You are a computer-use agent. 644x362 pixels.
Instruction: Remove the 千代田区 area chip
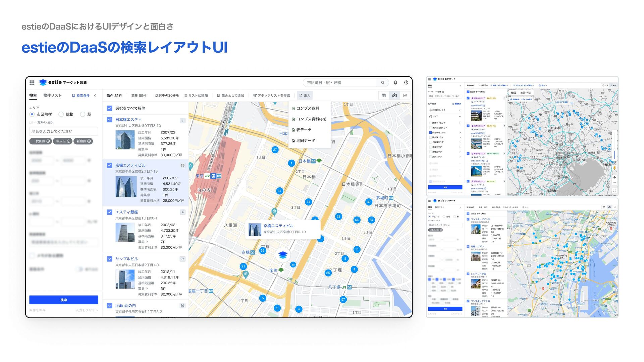tap(48, 141)
